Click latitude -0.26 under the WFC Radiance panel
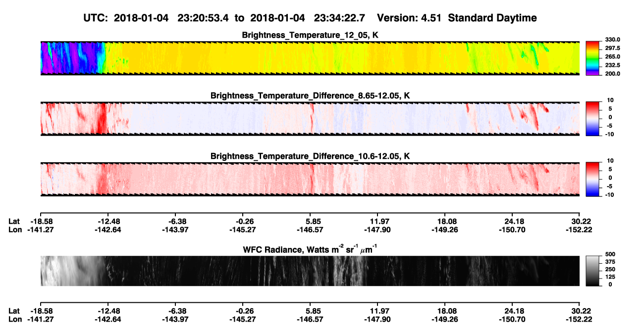 coord(243,311)
